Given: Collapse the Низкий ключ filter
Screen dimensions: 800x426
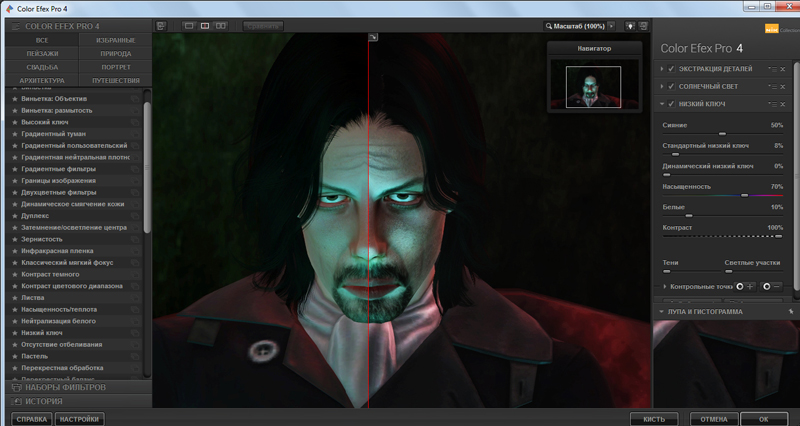Looking at the screenshot, I should [x=662, y=104].
